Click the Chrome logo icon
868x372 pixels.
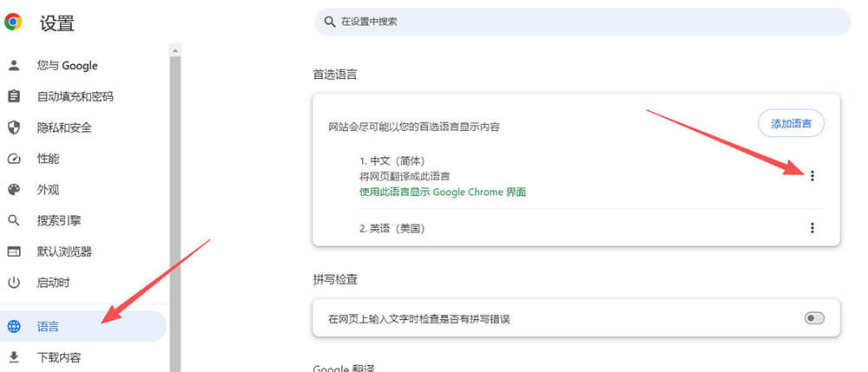pos(13,23)
